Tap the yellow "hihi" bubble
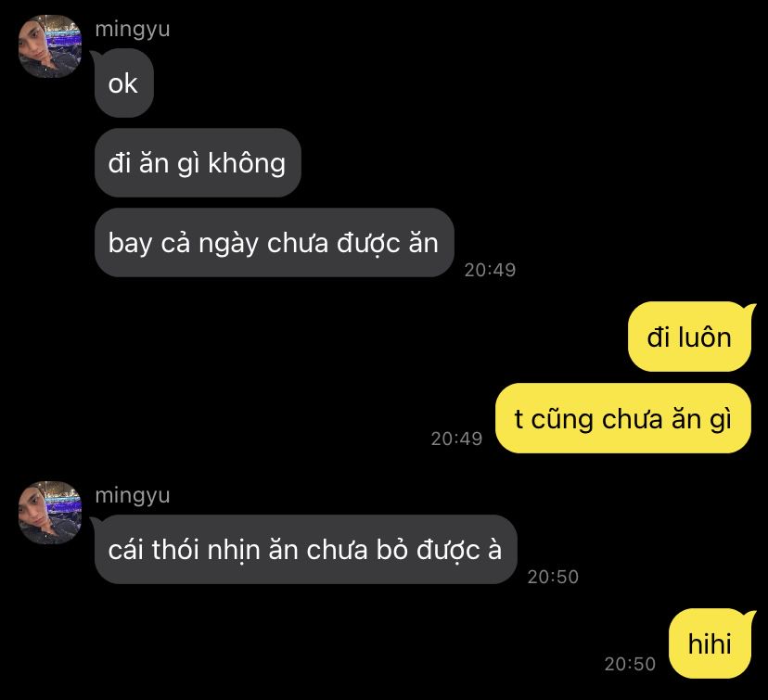The image size is (768, 700). pyautogui.click(x=710, y=643)
